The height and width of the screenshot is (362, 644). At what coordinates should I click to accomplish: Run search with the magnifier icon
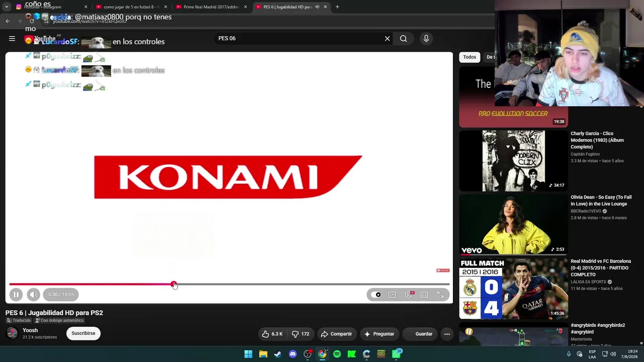tap(404, 38)
